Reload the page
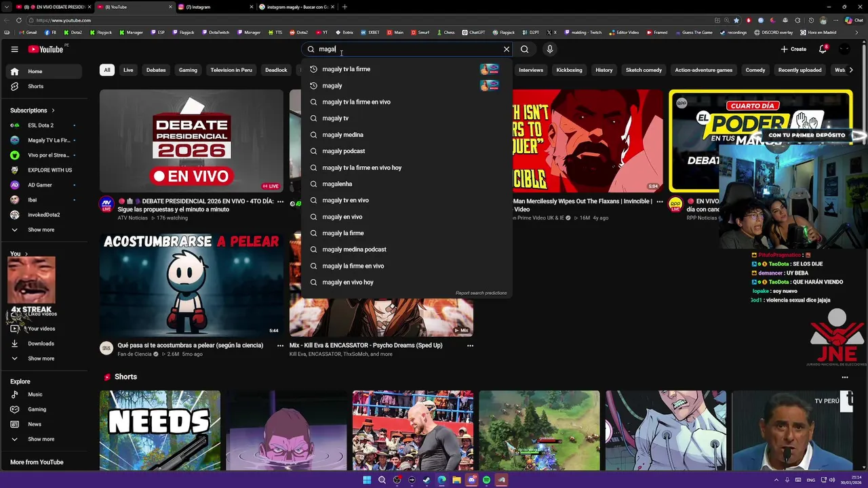The image size is (868, 488). (x=18, y=20)
